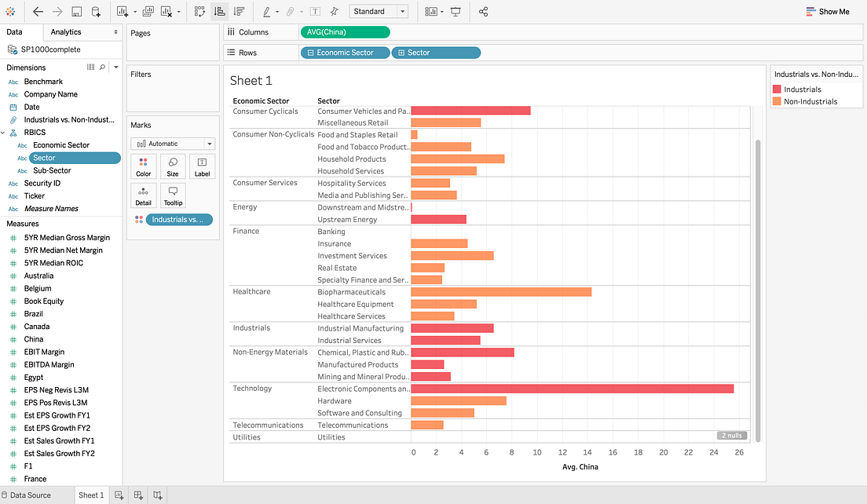Swap rows and columns on the toolbar
Viewport: 867px width, 504px height.
[199, 11]
